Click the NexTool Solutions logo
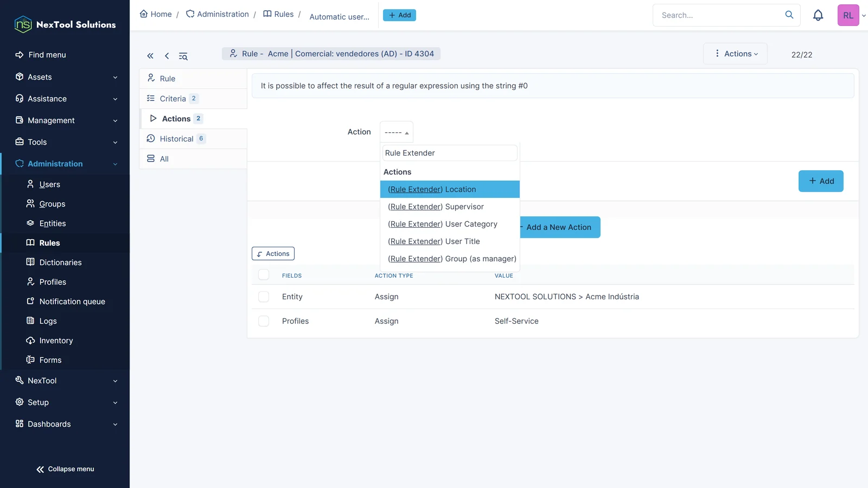Screen dimensions: 868x488 (x=65, y=24)
